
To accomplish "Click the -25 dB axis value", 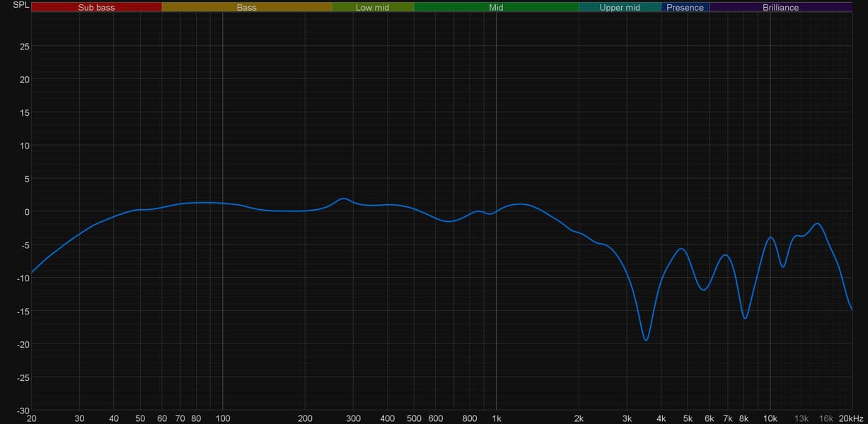I will (23, 378).
